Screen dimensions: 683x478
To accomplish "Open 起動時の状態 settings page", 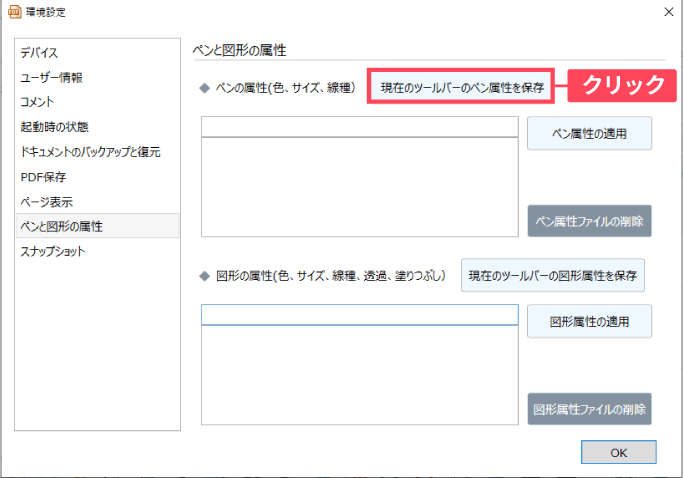I will (54, 127).
